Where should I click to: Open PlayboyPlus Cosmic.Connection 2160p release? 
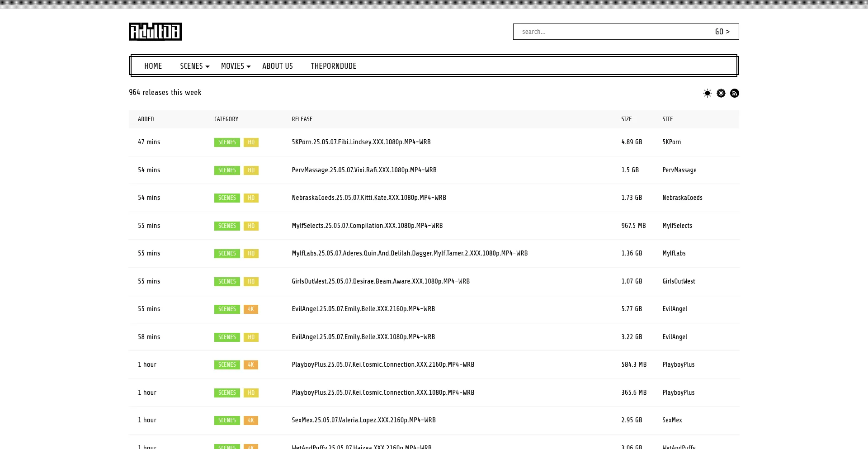(x=383, y=364)
